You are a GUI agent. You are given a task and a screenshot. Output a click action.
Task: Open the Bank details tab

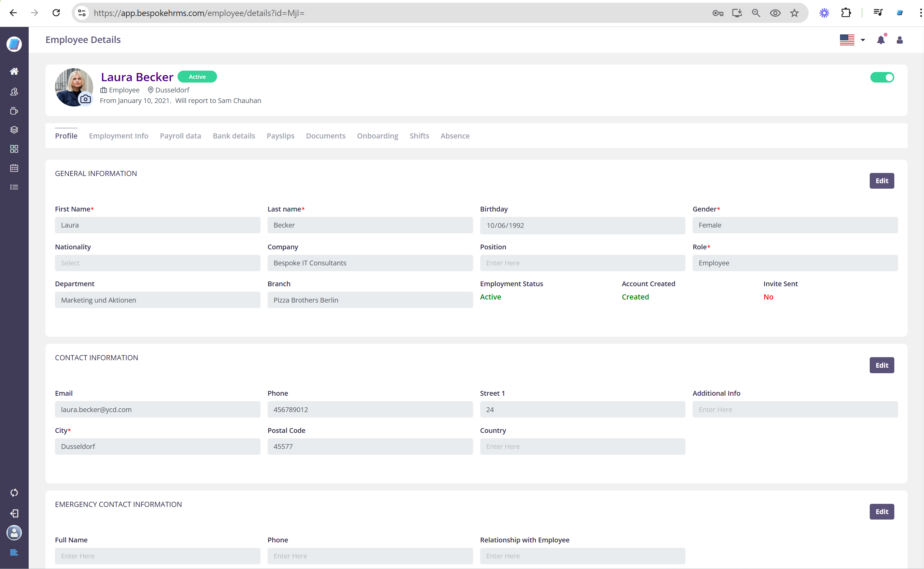tap(233, 136)
